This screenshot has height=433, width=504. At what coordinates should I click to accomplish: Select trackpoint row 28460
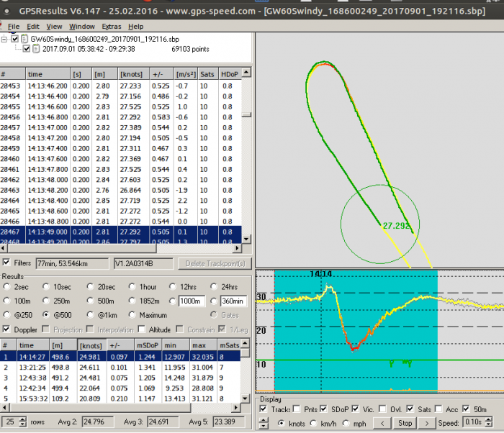(x=120, y=159)
